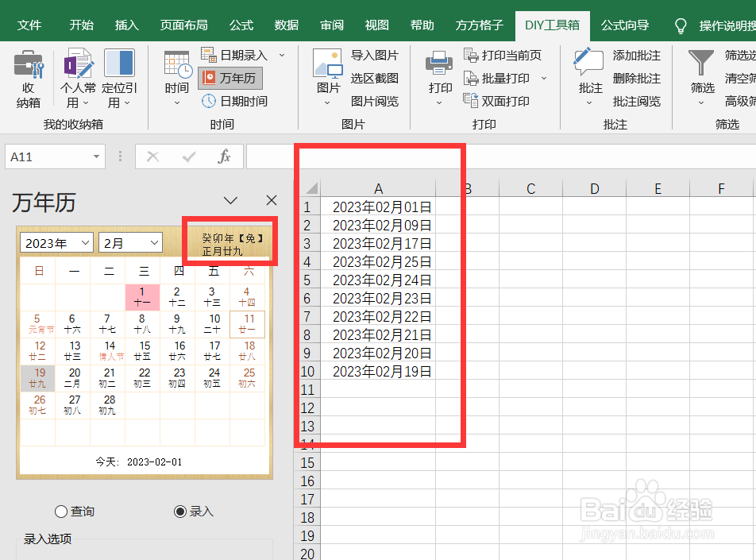Click 添加批注
Viewport: 756px width, 560px height.
[x=636, y=56]
